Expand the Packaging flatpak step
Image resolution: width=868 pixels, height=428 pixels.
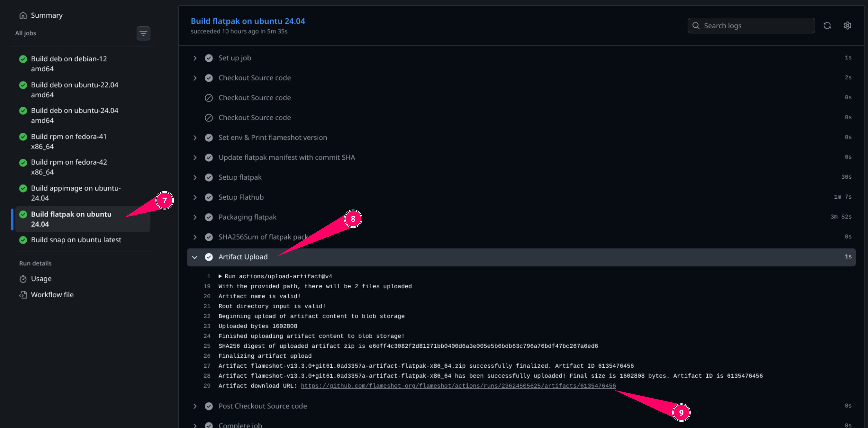pos(195,217)
